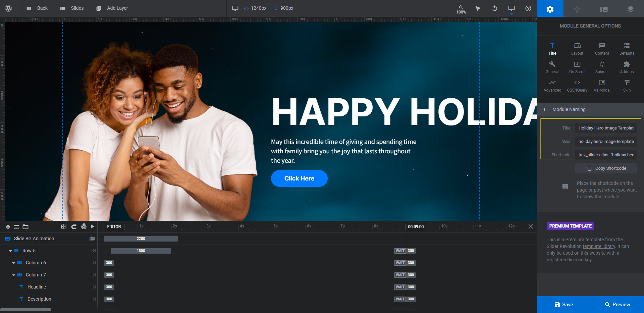Collapse the Row-5 layer group
Viewport: 644px width, 313px height.
pyautogui.click(x=10, y=251)
